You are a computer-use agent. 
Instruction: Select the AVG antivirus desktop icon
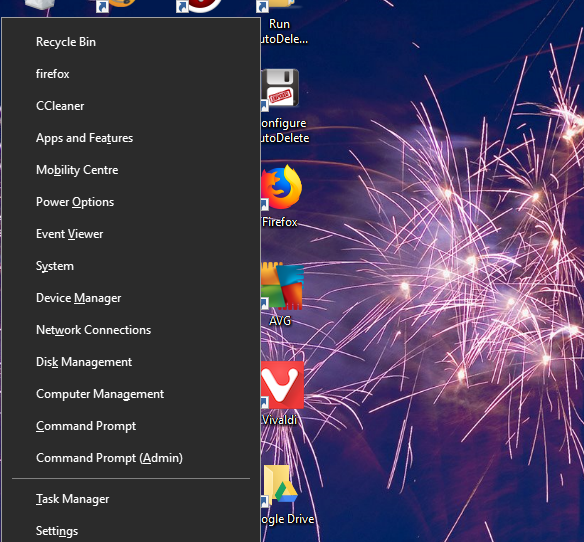click(282, 286)
